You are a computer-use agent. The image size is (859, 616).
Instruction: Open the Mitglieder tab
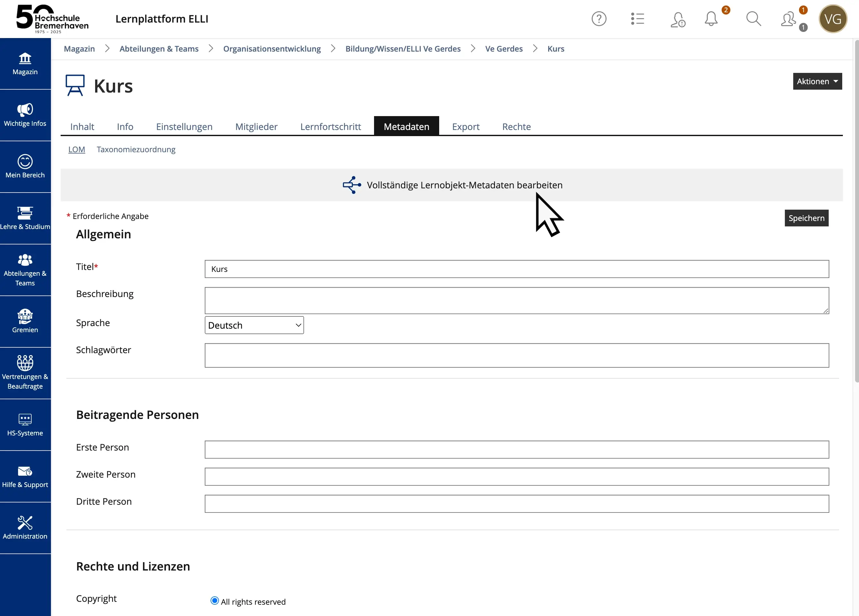click(256, 126)
